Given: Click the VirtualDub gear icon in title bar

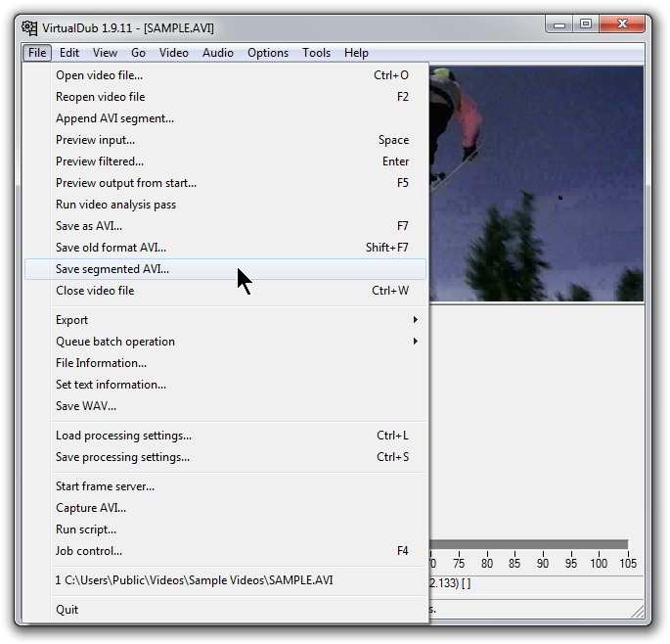Looking at the screenshot, I should click(29, 28).
